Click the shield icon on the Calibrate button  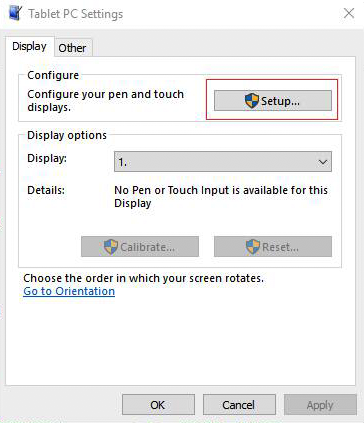pos(111,247)
